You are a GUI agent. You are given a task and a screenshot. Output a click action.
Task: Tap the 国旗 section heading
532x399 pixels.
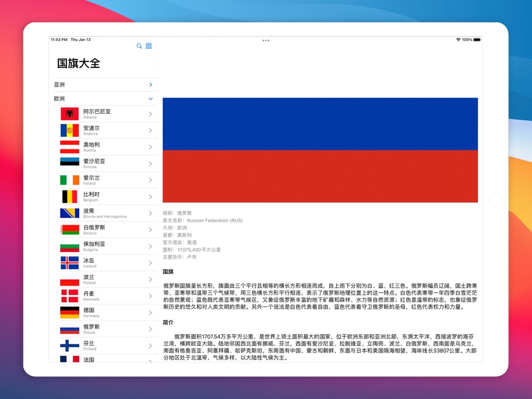168,272
